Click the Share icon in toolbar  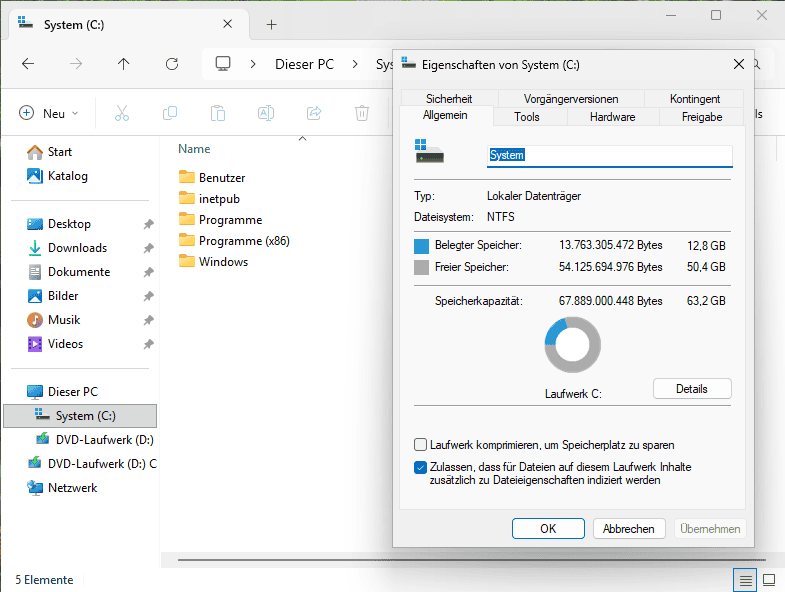click(314, 114)
